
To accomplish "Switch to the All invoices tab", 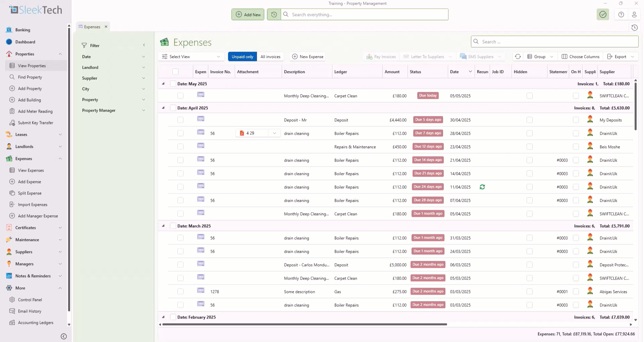I will [270, 57].
